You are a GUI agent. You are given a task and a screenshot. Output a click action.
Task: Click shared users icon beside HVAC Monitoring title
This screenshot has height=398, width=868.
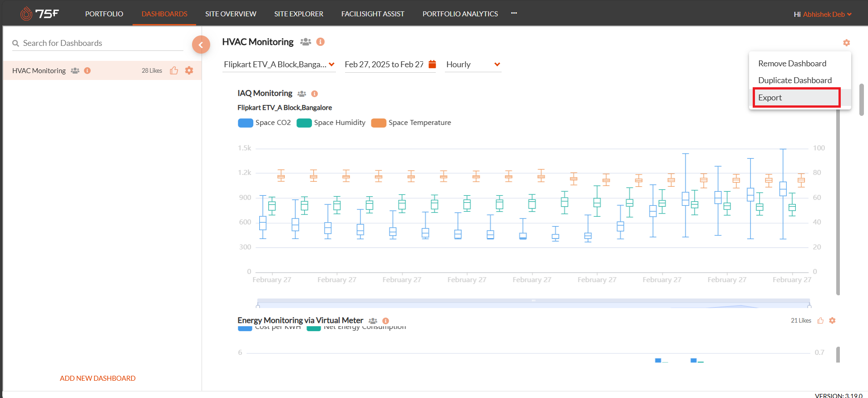[306, 42]
